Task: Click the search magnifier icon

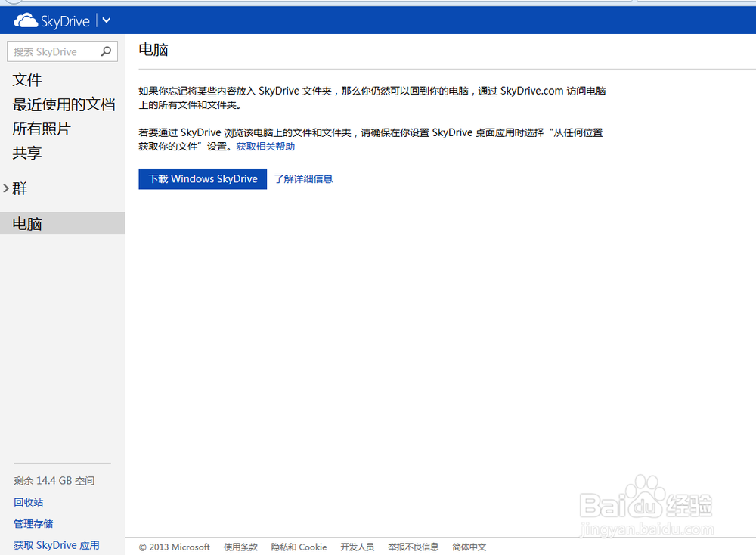Action: point(107,51)
